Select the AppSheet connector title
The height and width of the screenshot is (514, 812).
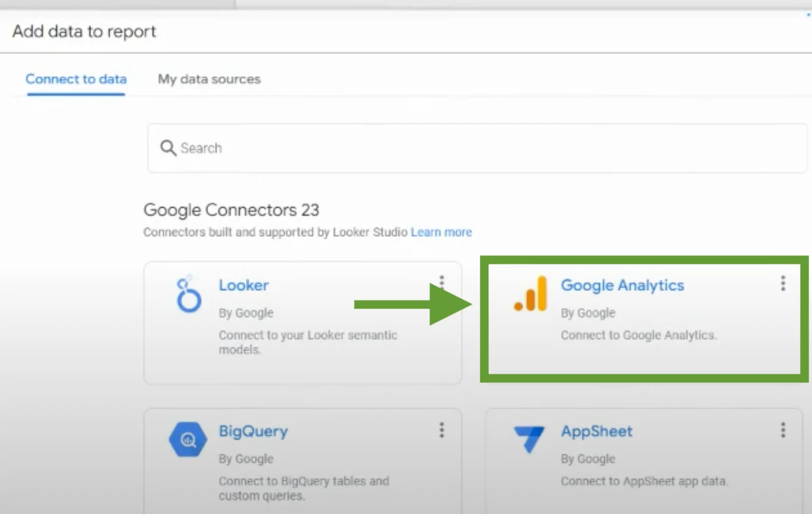[596, 431]
